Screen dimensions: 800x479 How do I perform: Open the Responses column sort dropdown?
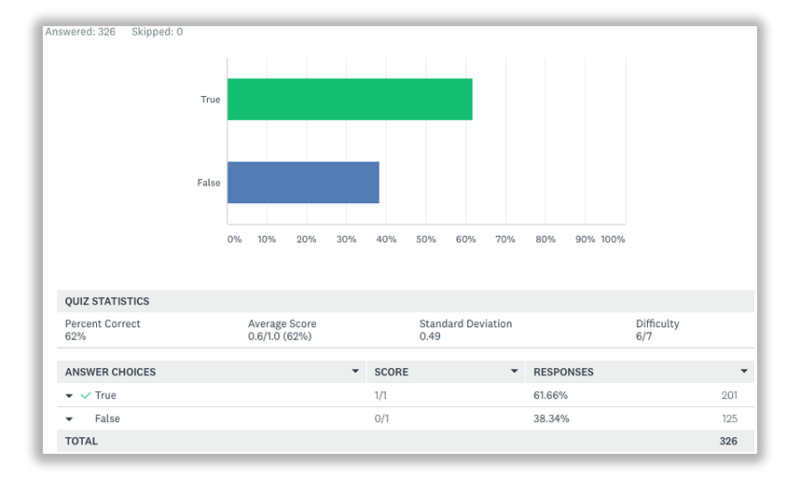[744, 371]
